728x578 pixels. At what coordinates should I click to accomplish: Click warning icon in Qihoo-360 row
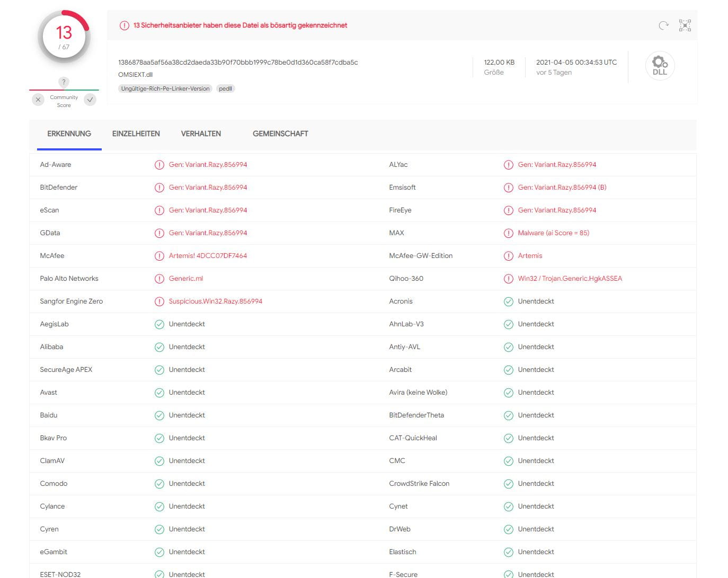pyautogui.click(x=508, y=279)
